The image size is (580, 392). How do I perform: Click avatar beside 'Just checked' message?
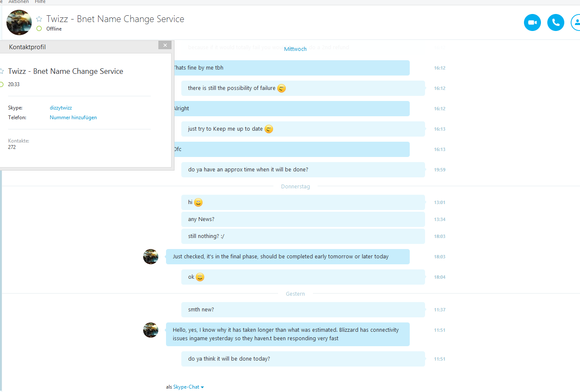pos(151,257)
